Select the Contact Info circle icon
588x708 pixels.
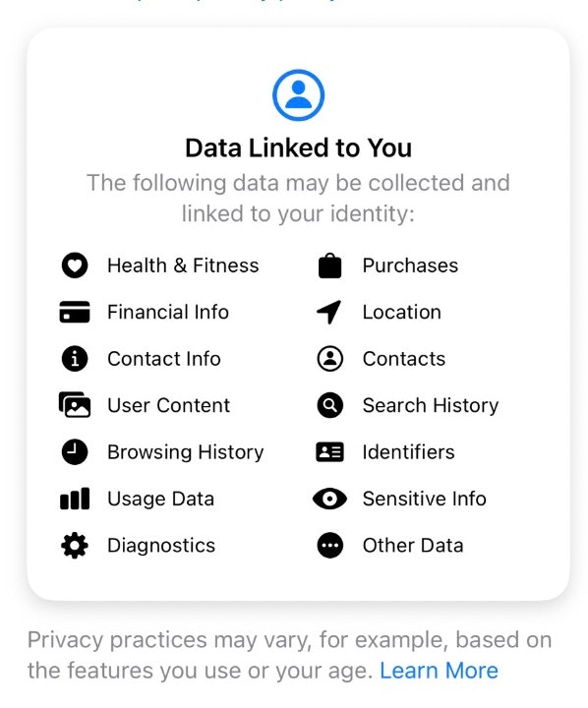click(x=75, y=359)
